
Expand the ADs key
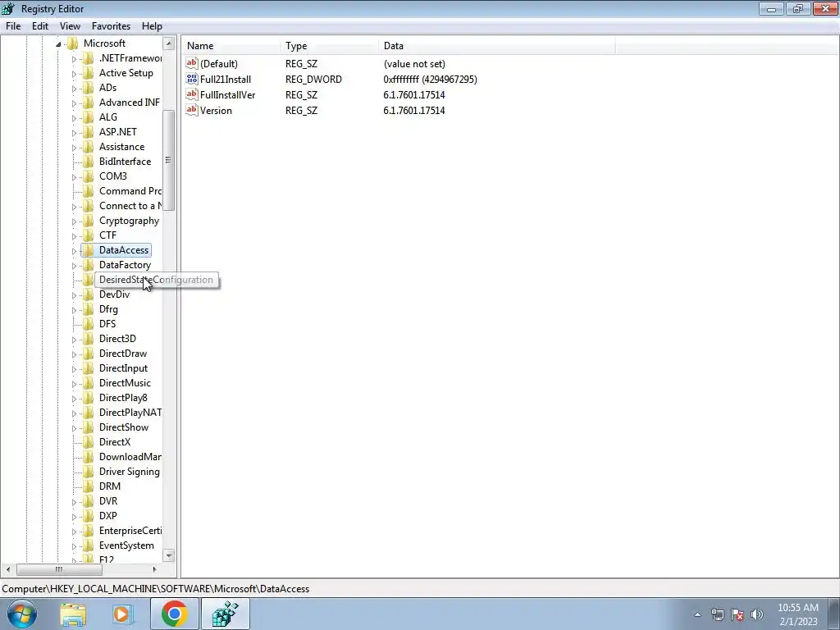pos(74,89)
